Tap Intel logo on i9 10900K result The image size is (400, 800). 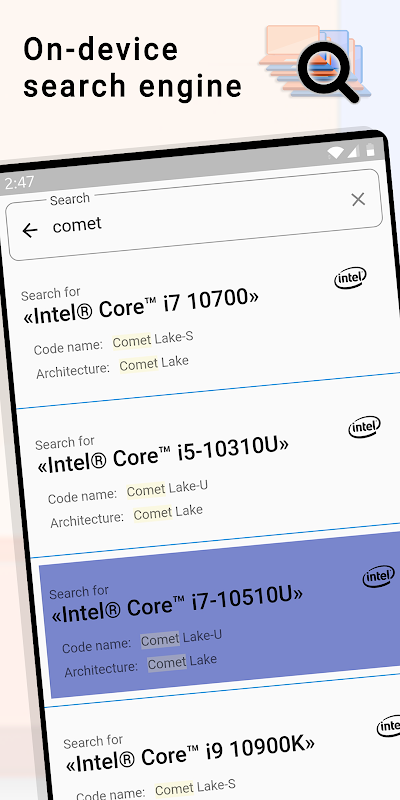[x=390, y=726]
